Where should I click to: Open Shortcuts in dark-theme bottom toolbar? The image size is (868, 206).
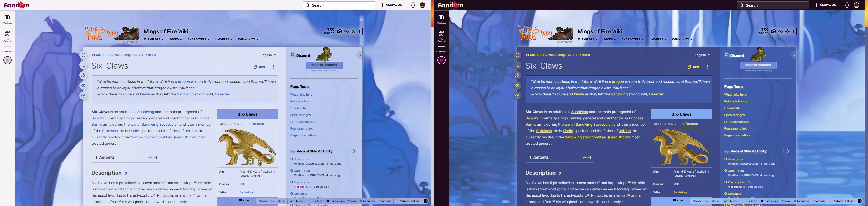819,201
